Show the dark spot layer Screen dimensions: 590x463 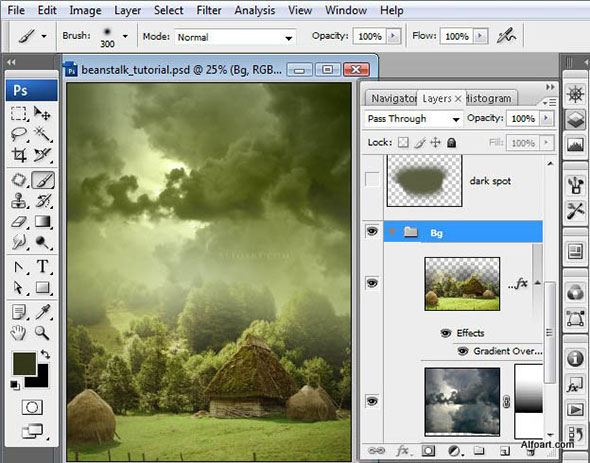372,180
